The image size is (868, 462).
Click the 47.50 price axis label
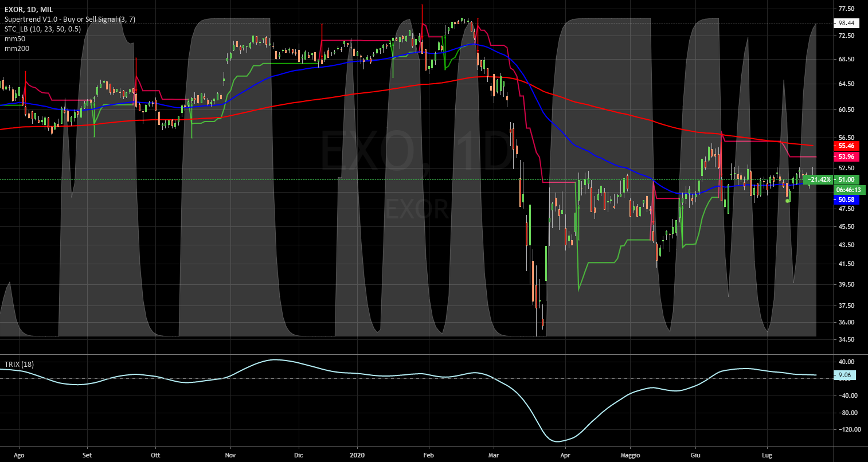coord(846,209)
